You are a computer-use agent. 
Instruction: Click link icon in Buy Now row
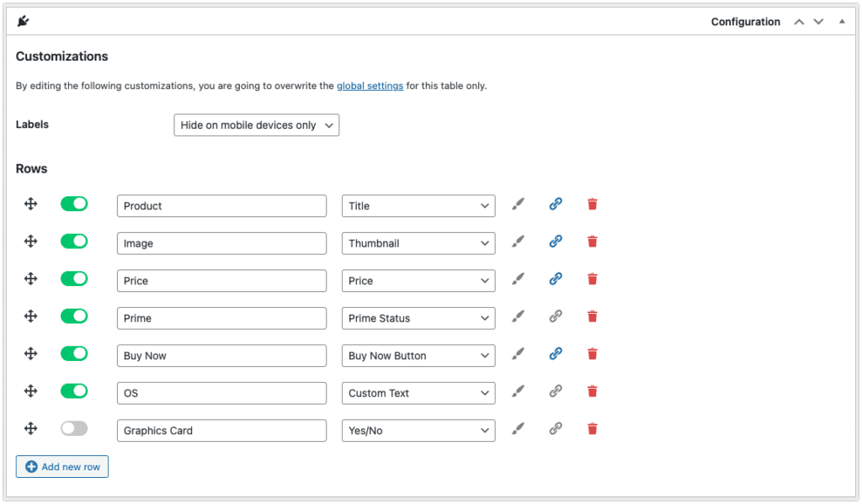click(x=556, y=353)
